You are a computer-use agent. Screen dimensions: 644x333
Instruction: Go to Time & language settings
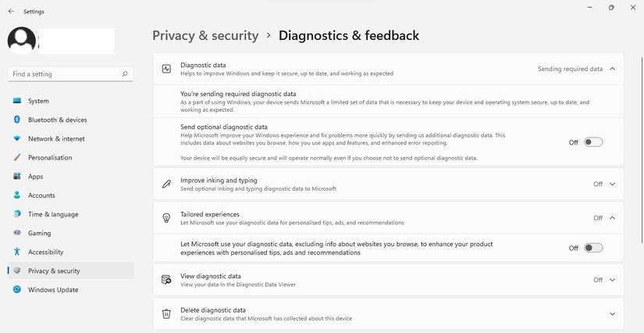(x=53, y=214)
